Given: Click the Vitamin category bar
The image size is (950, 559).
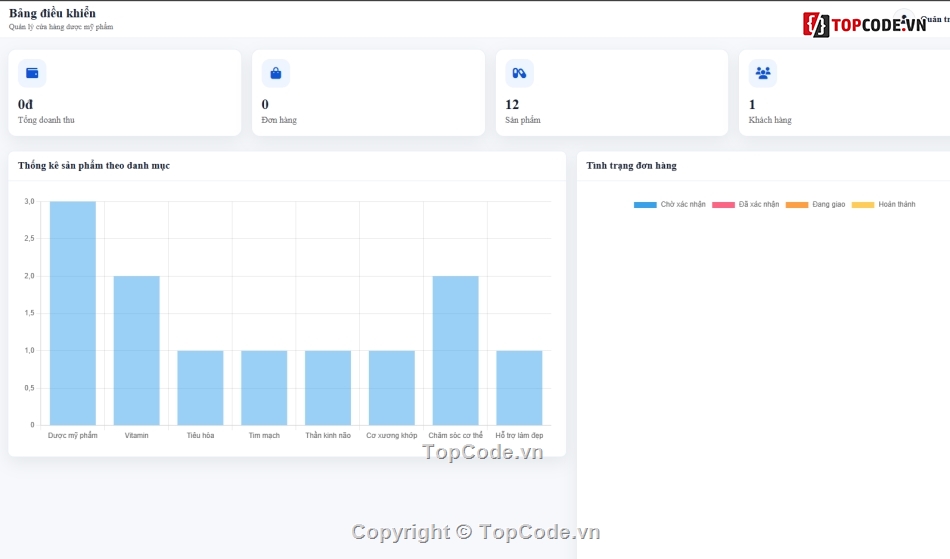Looking at the screenshot, I should pos(136,351).
